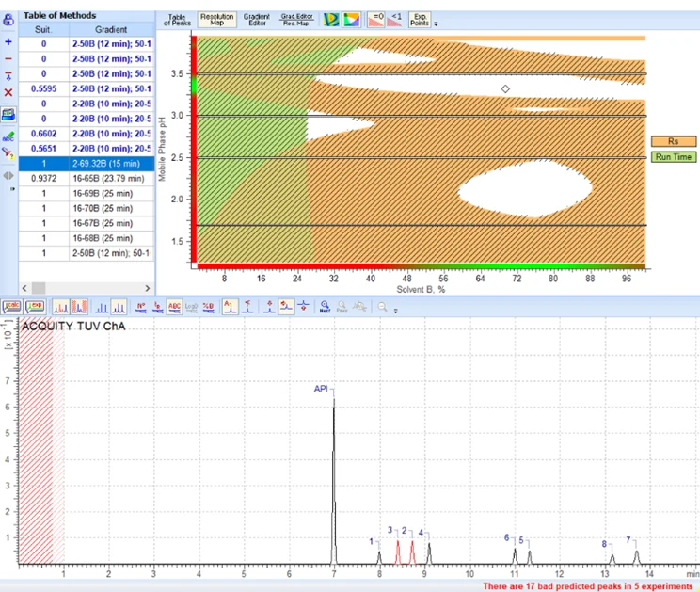
Task: Click the API peak label
Action: pos(321,389)
